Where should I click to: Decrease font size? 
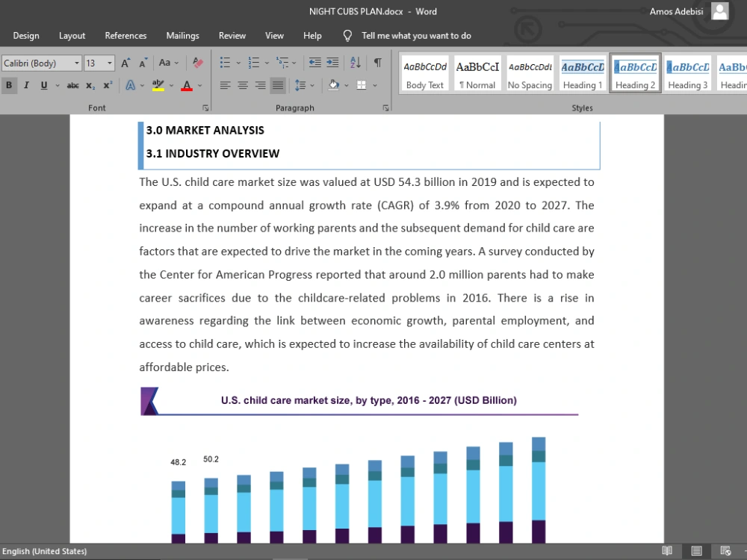click(143, 63)
